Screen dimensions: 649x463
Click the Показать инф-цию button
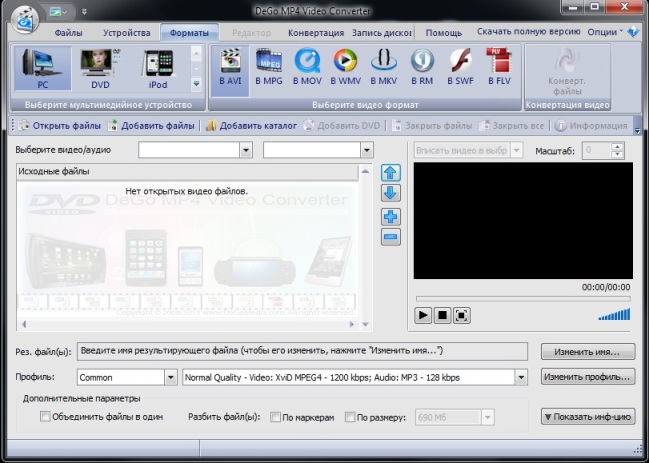pyautogui.click(x=588, y=417)
